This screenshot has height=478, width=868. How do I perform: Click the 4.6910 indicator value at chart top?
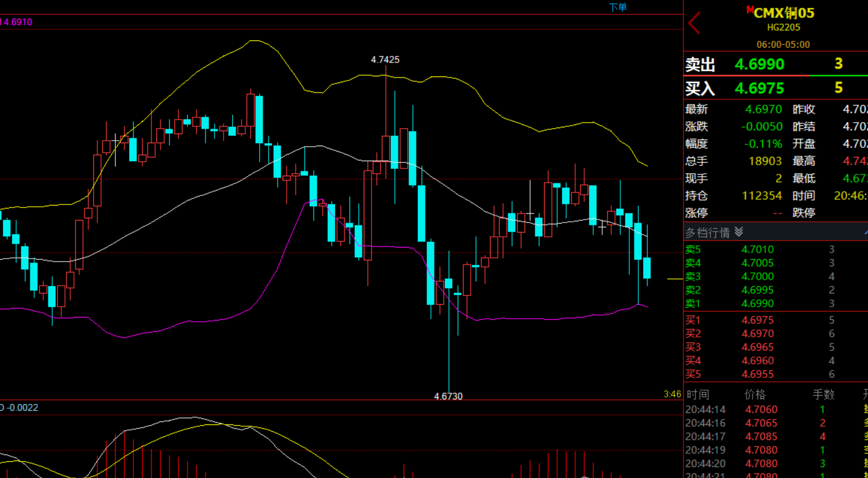tap(18, 22)
